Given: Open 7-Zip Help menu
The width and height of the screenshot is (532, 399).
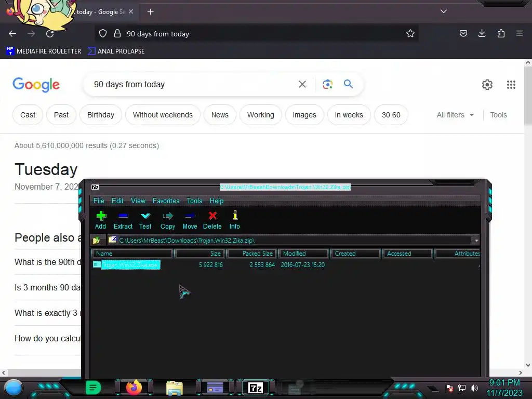Looking at the screenshot, I should (217, 201).
